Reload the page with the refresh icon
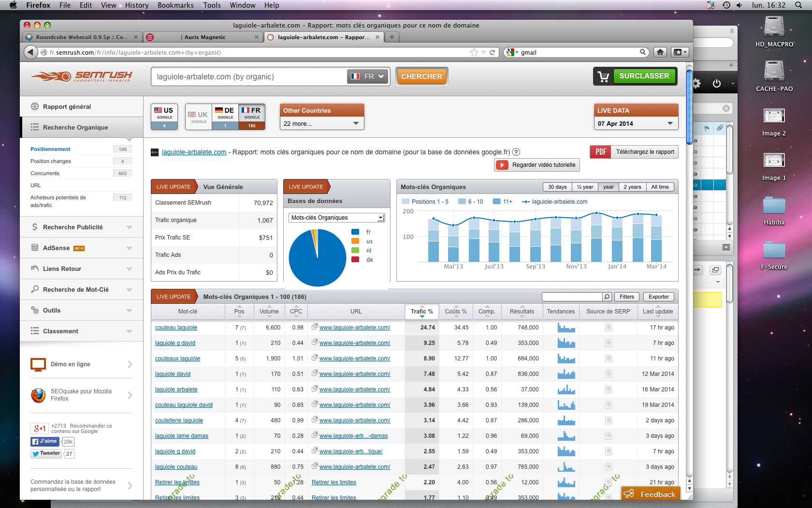812x508 pixels. click(x=493, y=52)
